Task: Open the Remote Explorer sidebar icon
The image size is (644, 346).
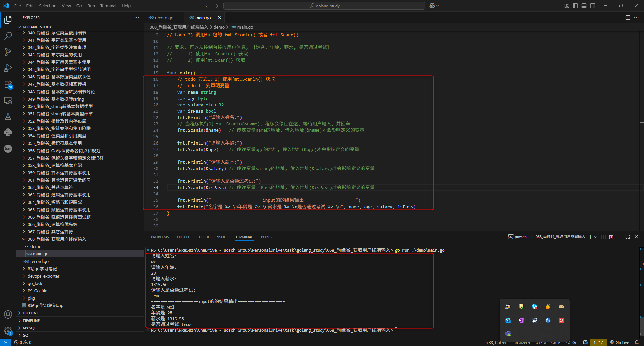Action: click(8, 100)
